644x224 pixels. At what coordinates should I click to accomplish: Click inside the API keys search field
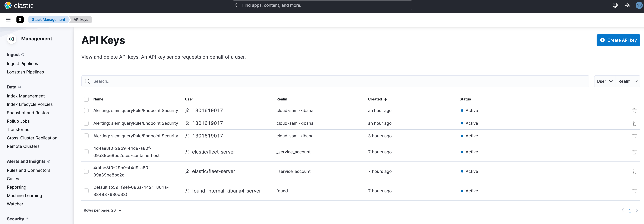[200, 81]
